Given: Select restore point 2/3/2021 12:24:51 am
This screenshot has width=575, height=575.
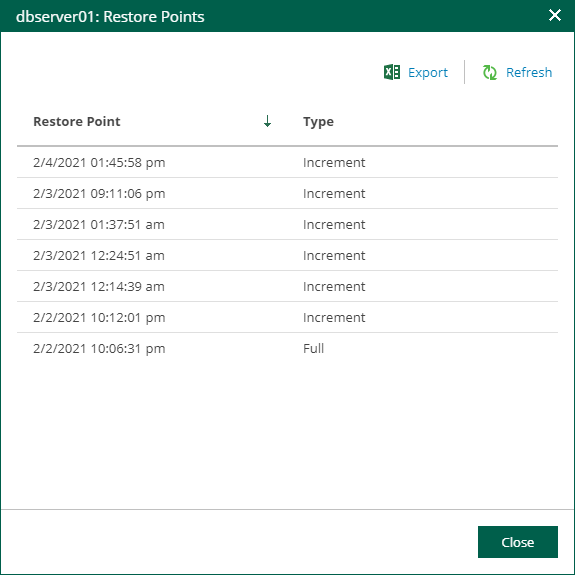Looking at the screenshot, I should tap(287, 255).
